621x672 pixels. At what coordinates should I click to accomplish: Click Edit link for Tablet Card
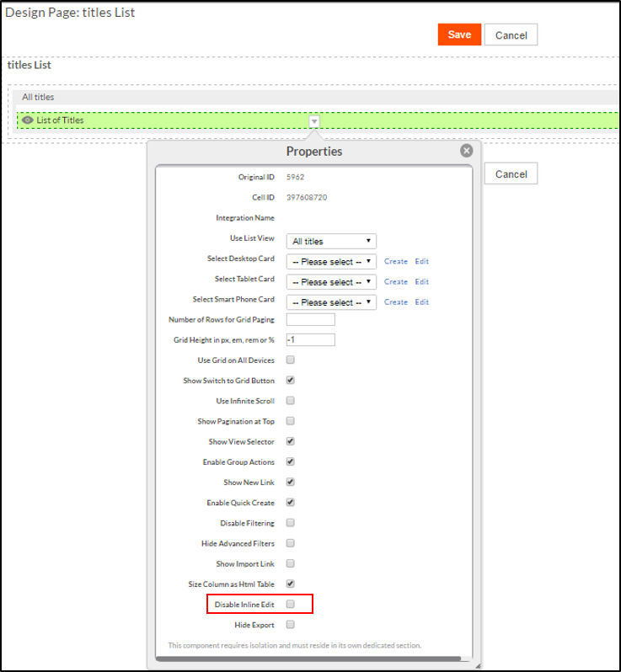click(421, 281)
